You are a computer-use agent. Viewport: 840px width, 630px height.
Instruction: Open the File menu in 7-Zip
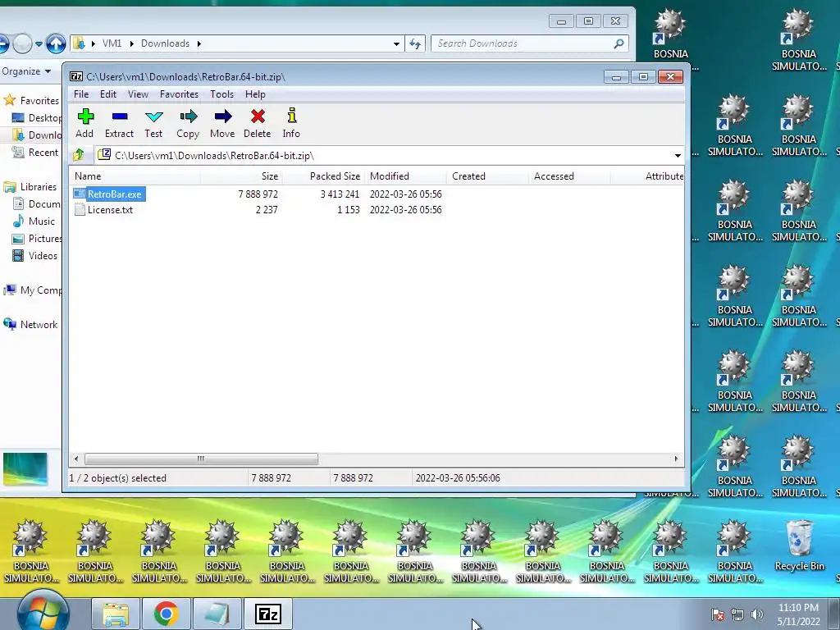click(x=81, y=94)
